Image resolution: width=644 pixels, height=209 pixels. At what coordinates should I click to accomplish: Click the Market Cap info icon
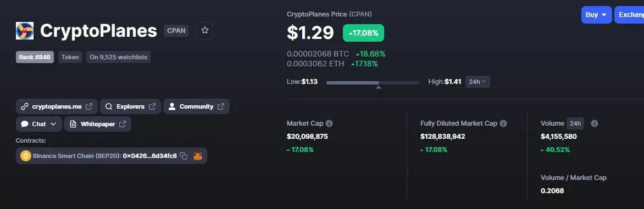(329, 123)
